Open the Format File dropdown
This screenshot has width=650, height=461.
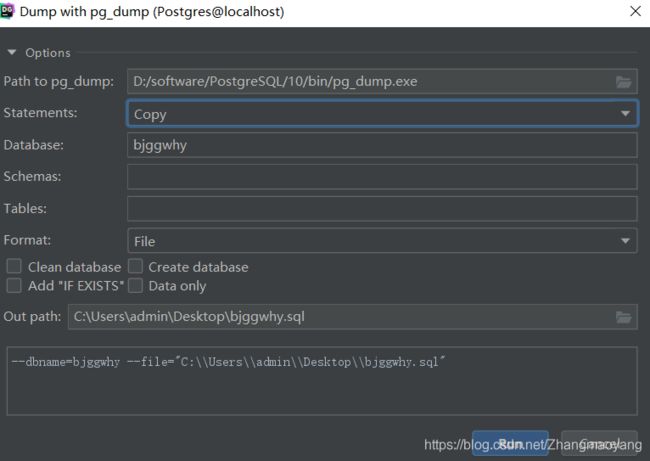point(382,240)
